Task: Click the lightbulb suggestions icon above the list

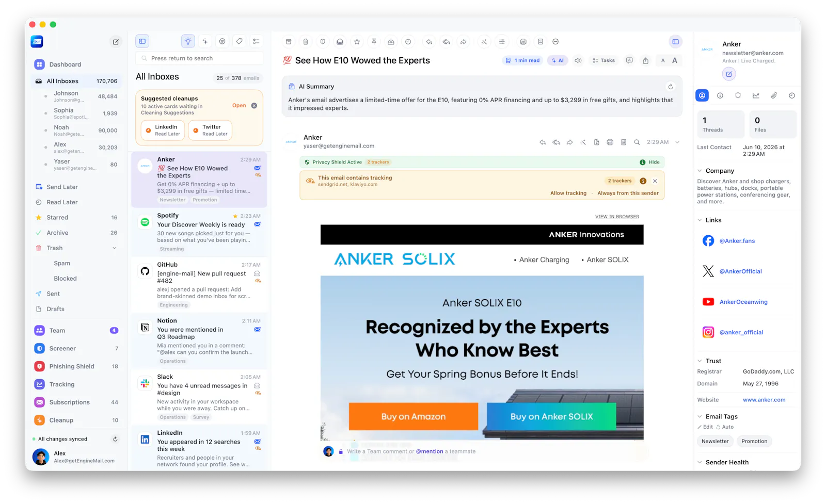Action: pyautogui.click(x=188, y=41)
